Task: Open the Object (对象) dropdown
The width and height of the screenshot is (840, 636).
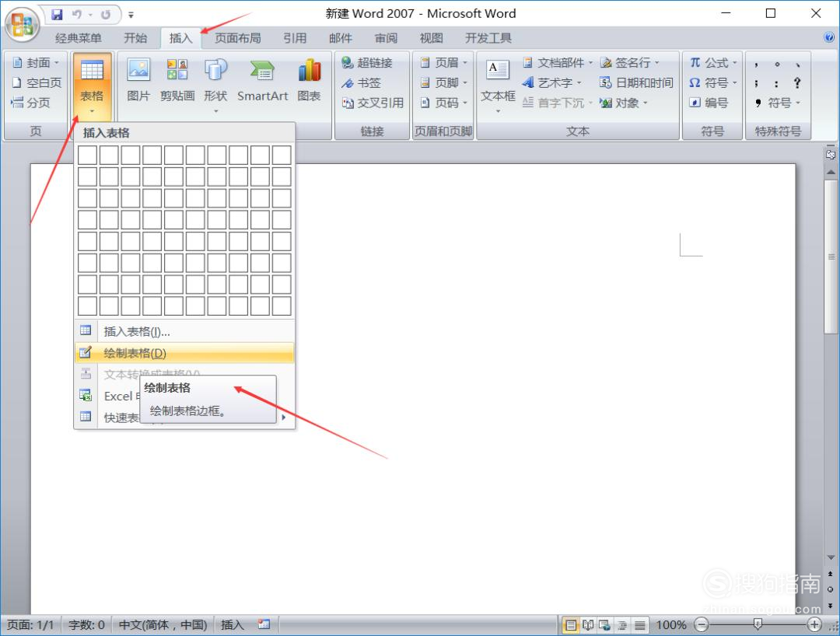Action: [624, 103]
